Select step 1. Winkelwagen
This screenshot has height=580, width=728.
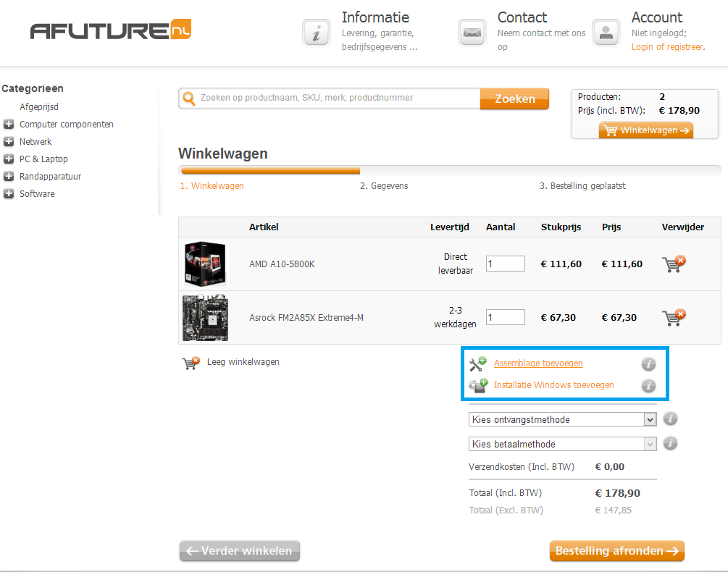pos(212,186)
